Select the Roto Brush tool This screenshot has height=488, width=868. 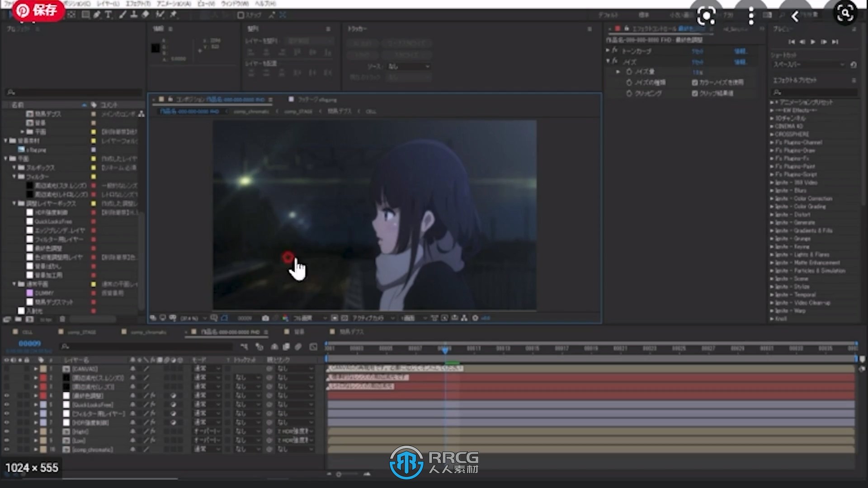pos(160,15)
